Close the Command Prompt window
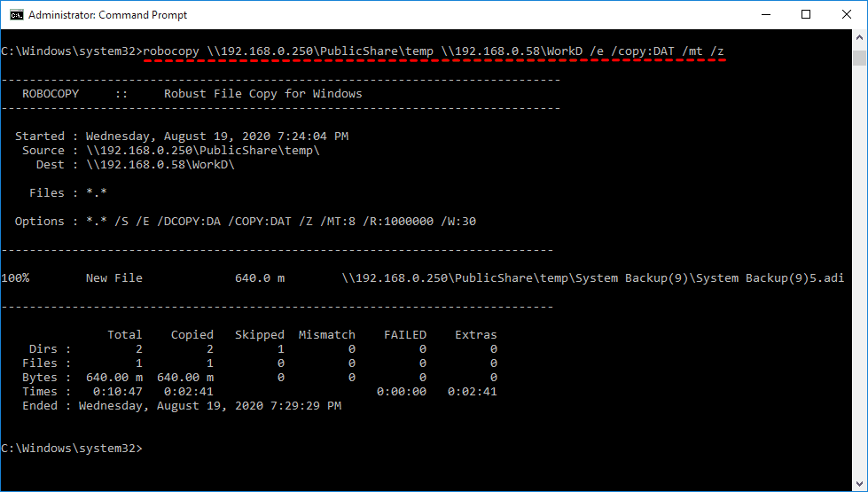The image size is (868, 492). pos(846,14)
